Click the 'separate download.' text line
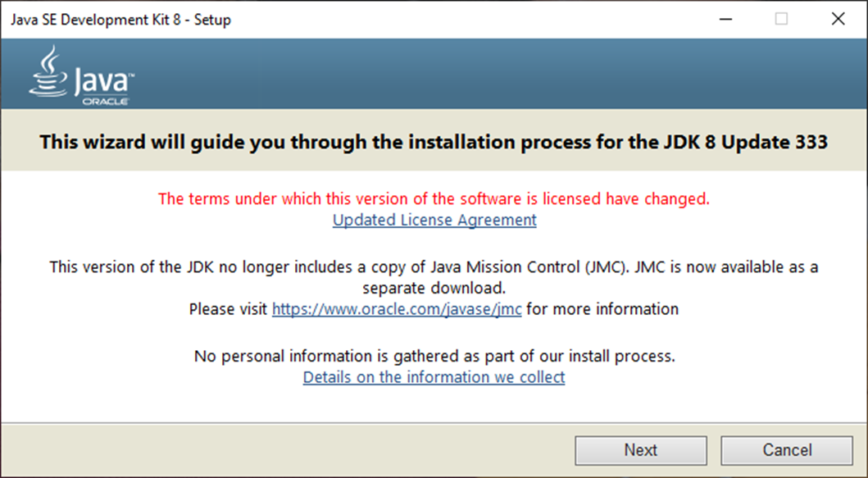 (x=434, y=288)
